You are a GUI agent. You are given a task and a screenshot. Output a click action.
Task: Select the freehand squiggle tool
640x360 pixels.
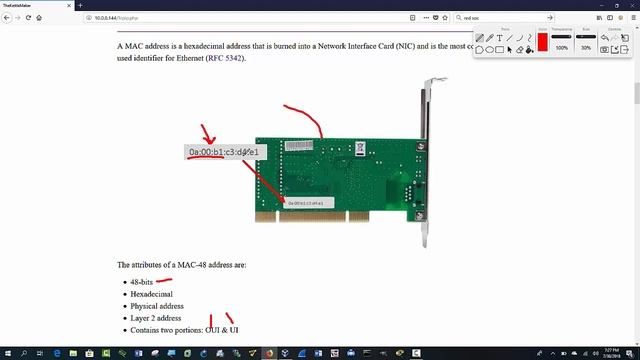(529, 38)
